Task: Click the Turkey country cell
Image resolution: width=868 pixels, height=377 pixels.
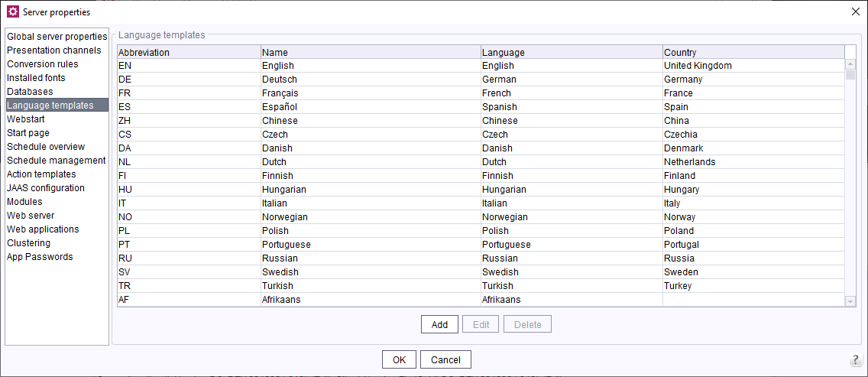Action: click(x=754, y=285)
